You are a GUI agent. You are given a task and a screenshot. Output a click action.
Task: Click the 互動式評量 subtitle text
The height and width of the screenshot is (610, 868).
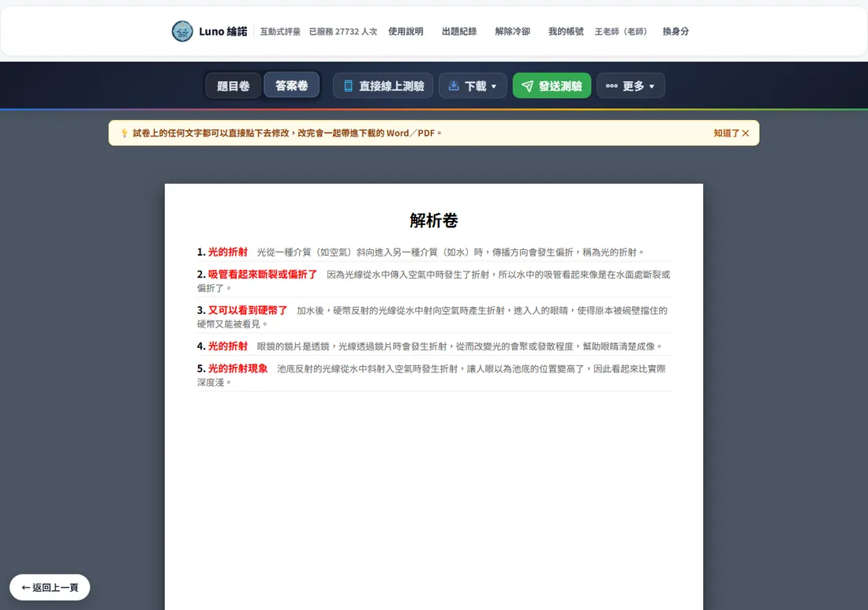pyautogui.click(x=280, y=32)
